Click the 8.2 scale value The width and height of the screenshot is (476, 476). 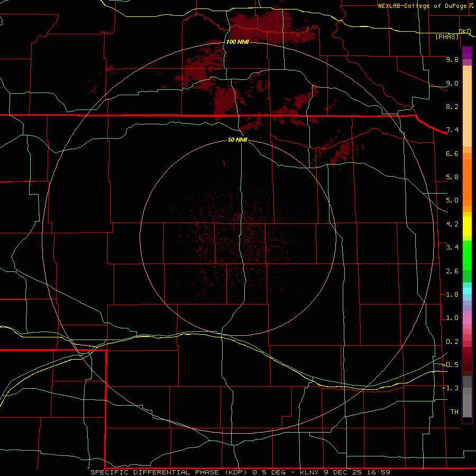click(x=452, y=106)
